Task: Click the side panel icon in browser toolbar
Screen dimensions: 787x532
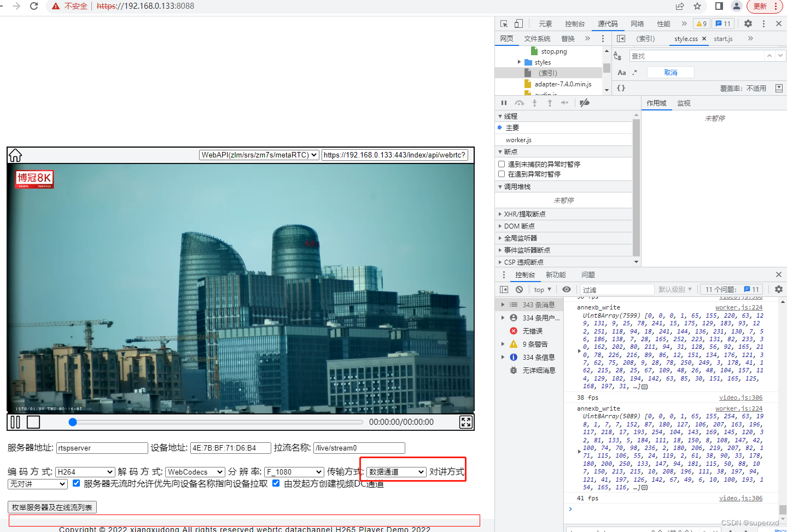Action: (719, 6)
